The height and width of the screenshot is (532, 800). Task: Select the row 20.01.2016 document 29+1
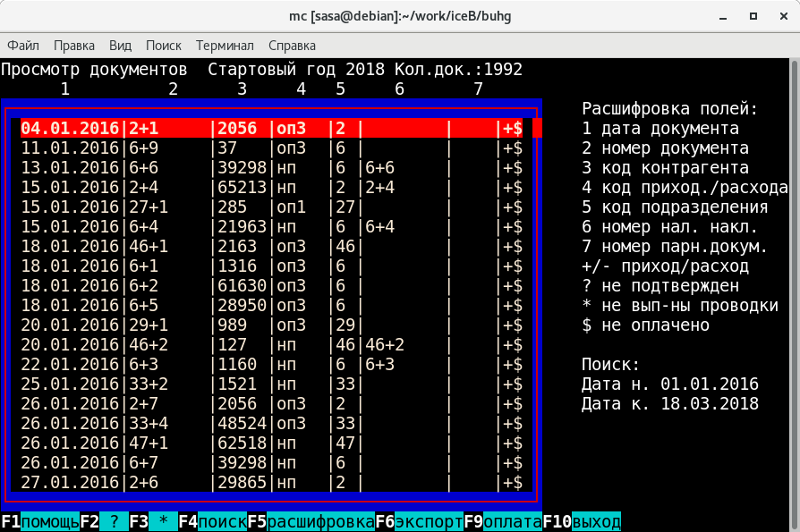coord(271,325)
